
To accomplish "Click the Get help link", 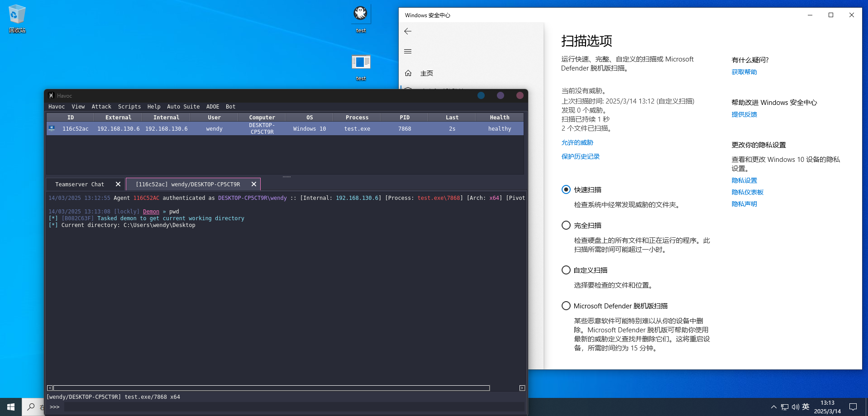I will click(x=744, y=72).
